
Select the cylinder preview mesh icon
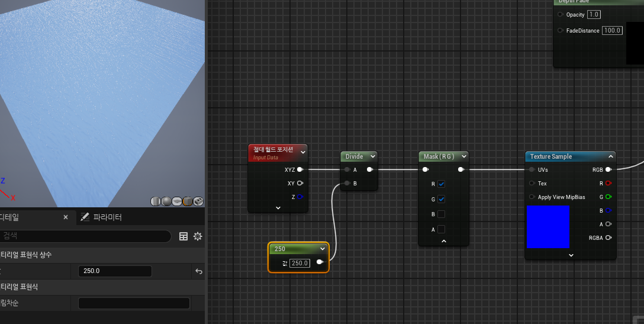156,201
